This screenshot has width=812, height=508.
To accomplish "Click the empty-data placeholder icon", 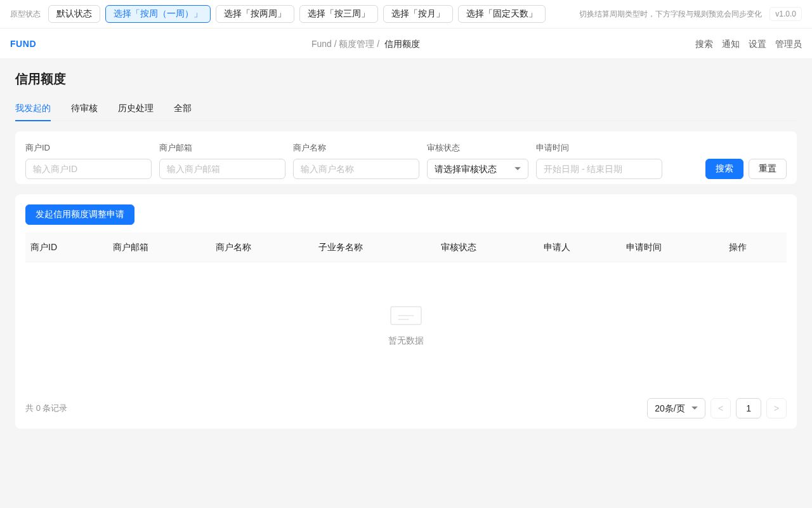I will pyautogui.click(x=406, y=316).
